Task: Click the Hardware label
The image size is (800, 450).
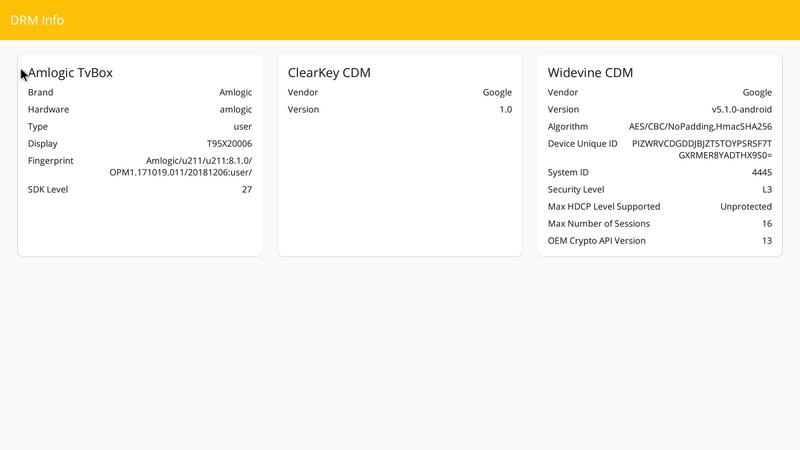Action: coord(48,109)
